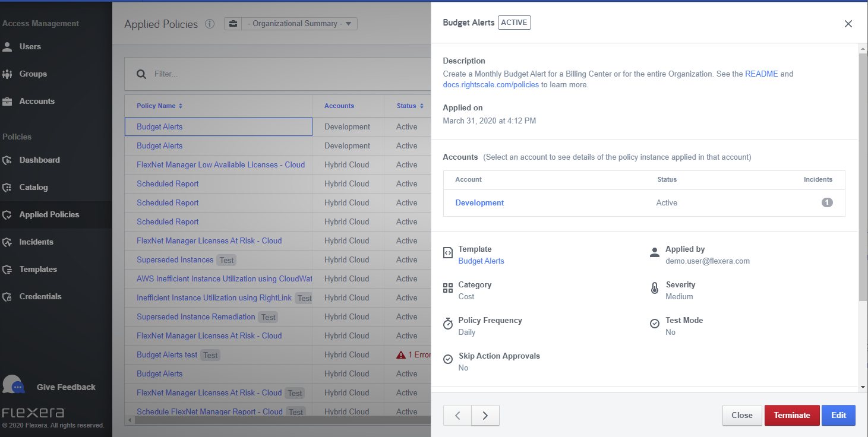This screenshot has width=868, height=437.
Task: Sort table by Status column
Action: (410, 106)
